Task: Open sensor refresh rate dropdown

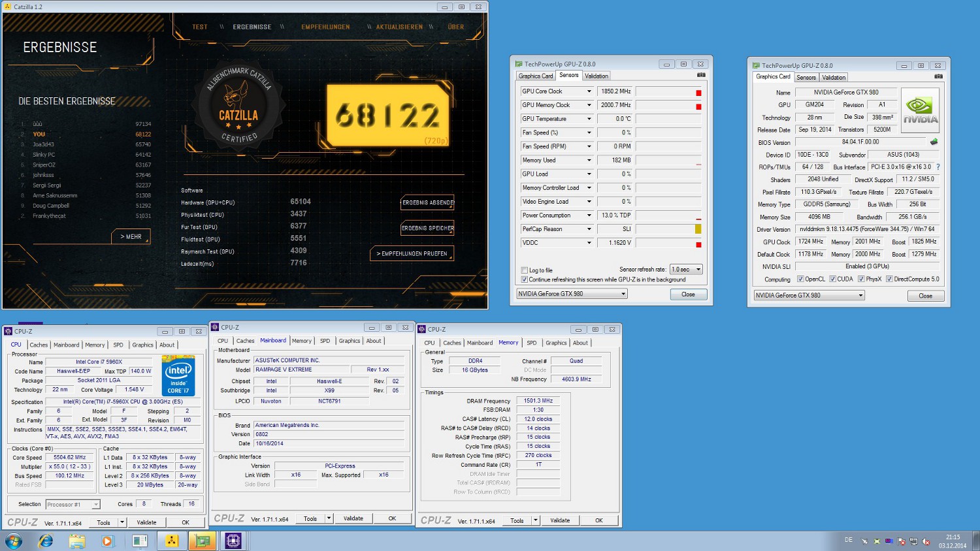Action: click(686, 269)
